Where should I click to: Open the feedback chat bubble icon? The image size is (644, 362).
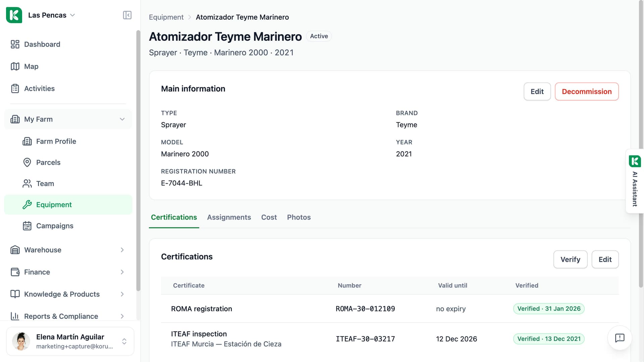click(x=620, y=338)
